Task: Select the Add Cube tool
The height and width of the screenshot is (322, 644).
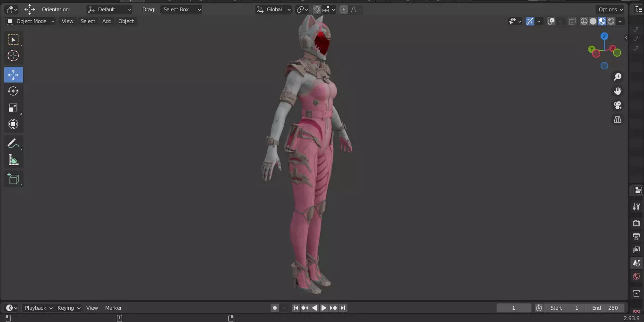Action: (x=13, y=179)
